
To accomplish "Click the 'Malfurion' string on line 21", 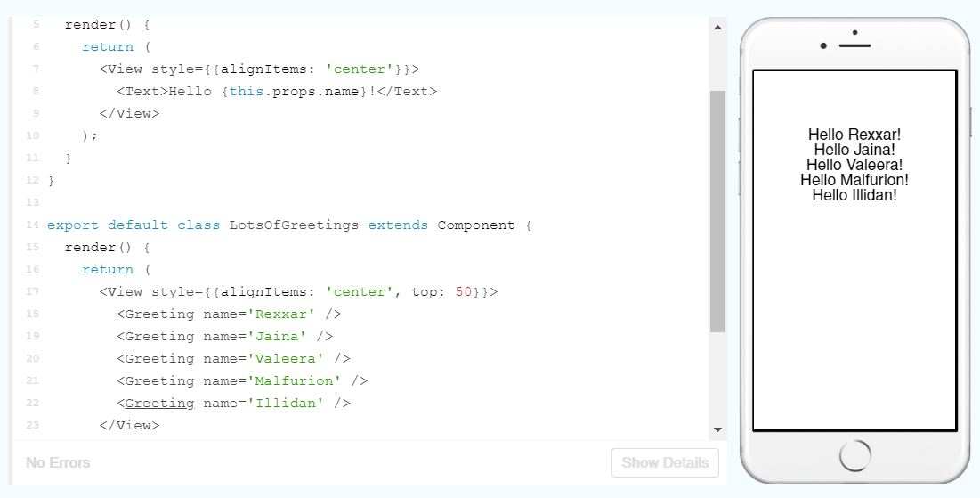I will (x=295, y=381).
